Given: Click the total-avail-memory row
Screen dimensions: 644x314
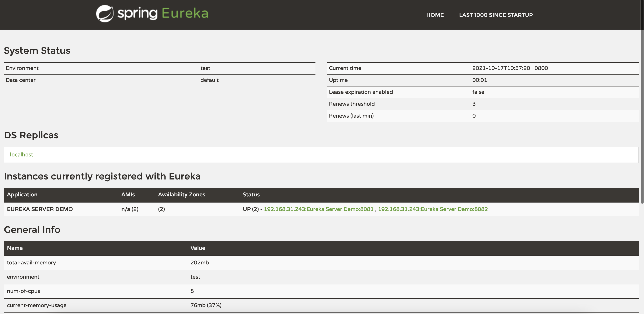Looking at the screenshot, I should (x=31, y=262).
